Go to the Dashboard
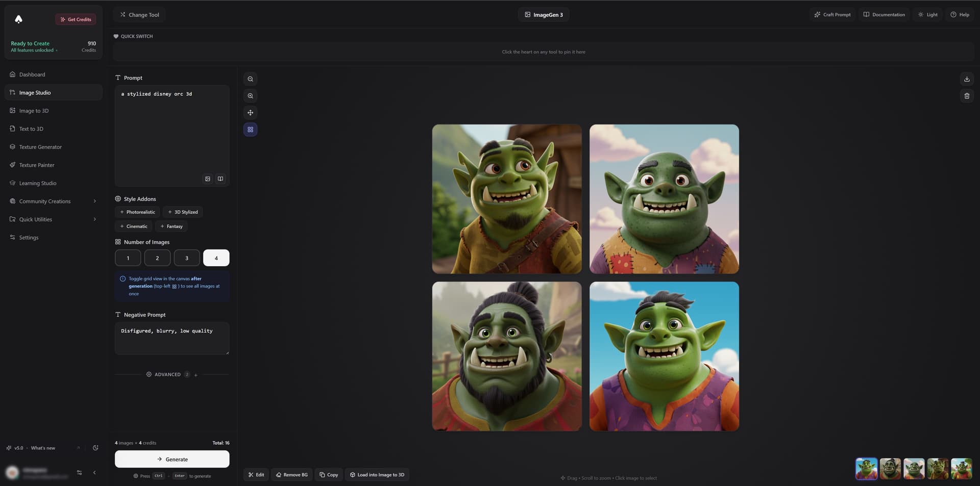Viewport: 980px width, 486px height. point(32,74)
